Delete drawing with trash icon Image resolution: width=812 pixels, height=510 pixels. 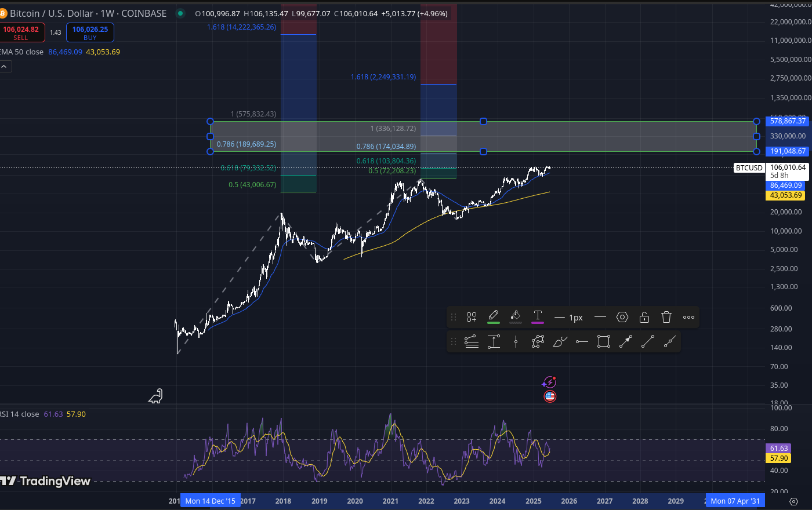(666, 317)
